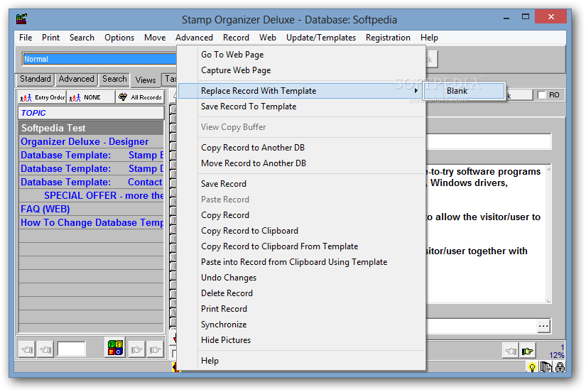
Task: Select the Organizer Deluxe - Designer record
Action: pyautogui.click(x=91, y=141)
